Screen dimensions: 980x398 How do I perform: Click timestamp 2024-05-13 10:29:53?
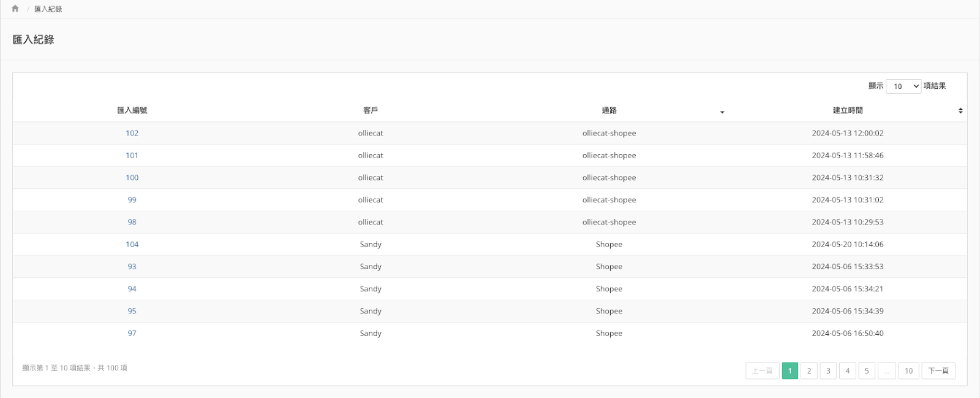point(848,222)
